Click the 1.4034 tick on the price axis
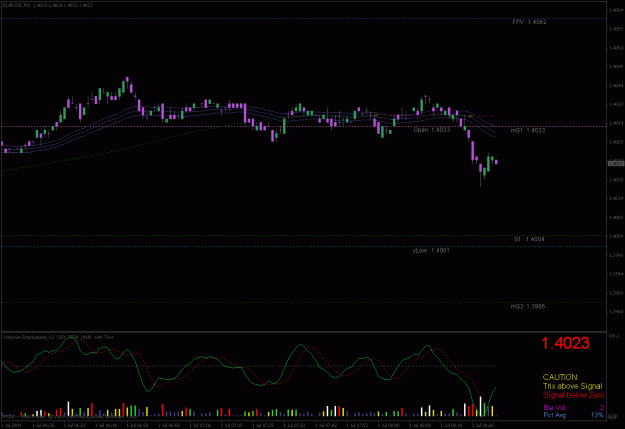 pos(616,123)
